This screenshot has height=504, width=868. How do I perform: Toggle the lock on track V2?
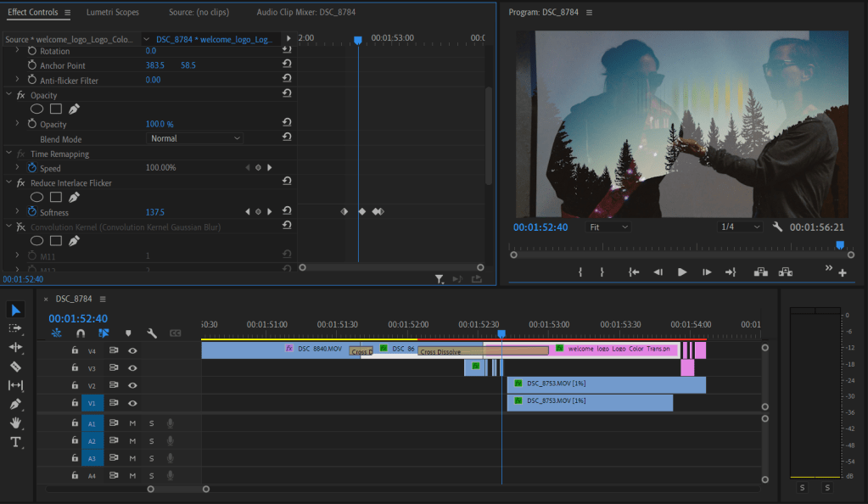(75, 386)
